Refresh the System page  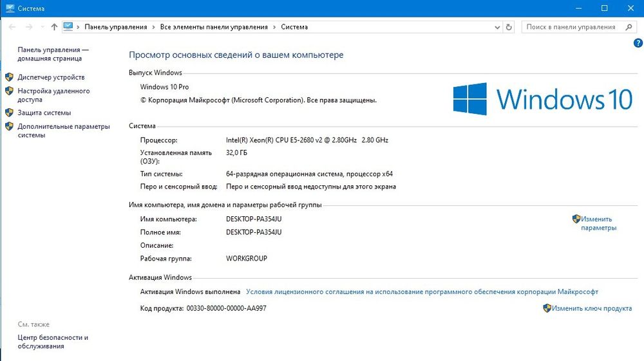509,27
